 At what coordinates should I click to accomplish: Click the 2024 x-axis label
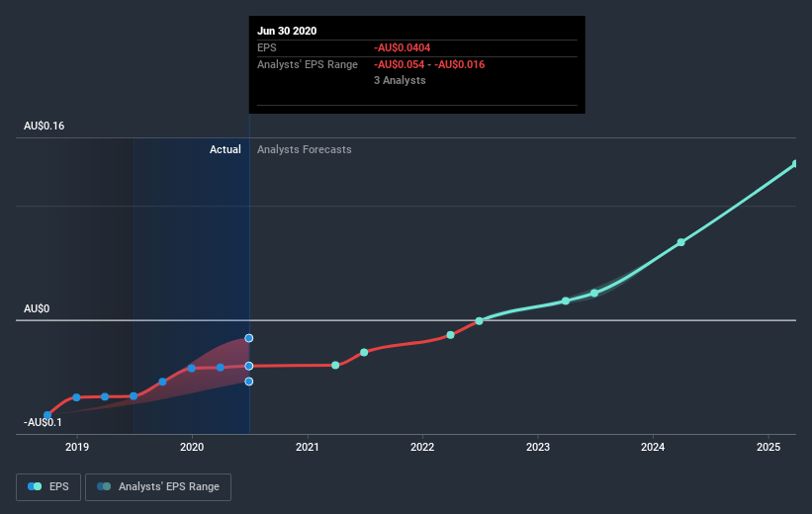tap(653, 447)
